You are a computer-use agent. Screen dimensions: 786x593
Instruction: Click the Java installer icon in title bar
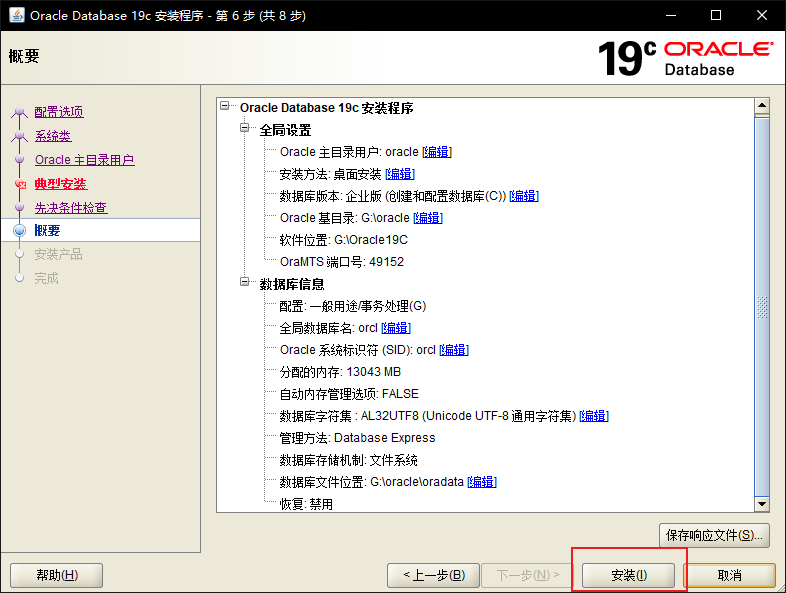coord(17,15)
